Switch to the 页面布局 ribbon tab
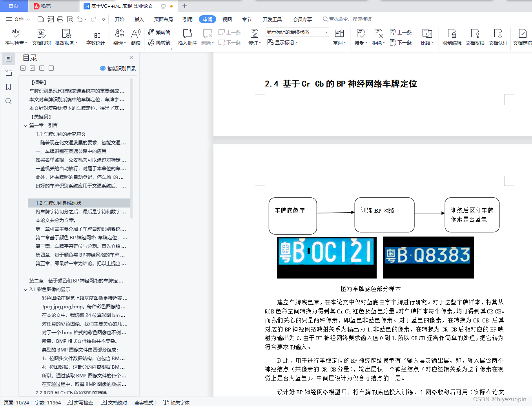 164,19
